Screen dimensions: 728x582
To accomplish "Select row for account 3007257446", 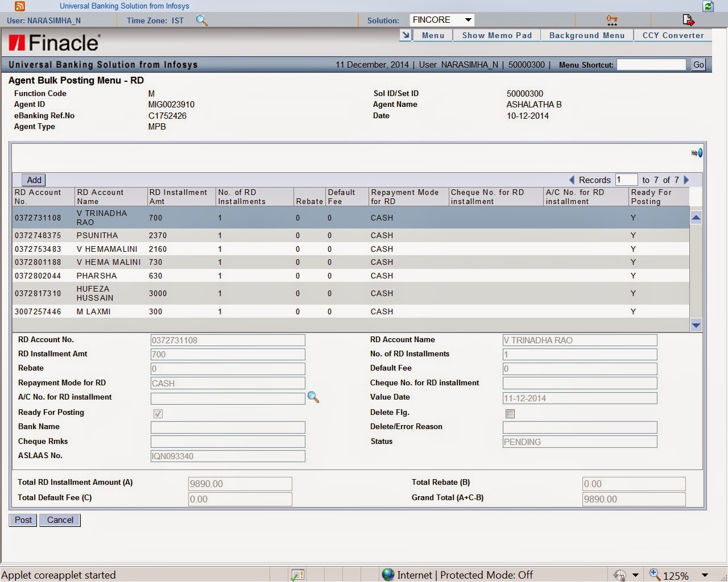I will tap(351, 311).
